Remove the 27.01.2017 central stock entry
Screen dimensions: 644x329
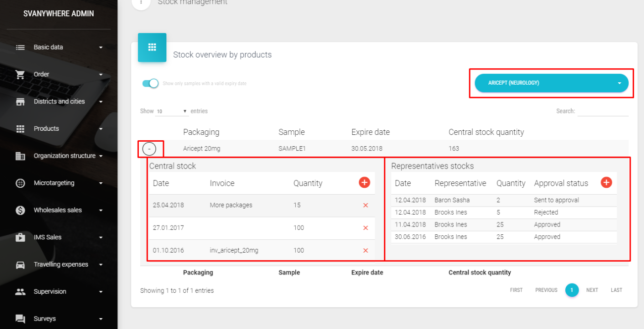366,228
